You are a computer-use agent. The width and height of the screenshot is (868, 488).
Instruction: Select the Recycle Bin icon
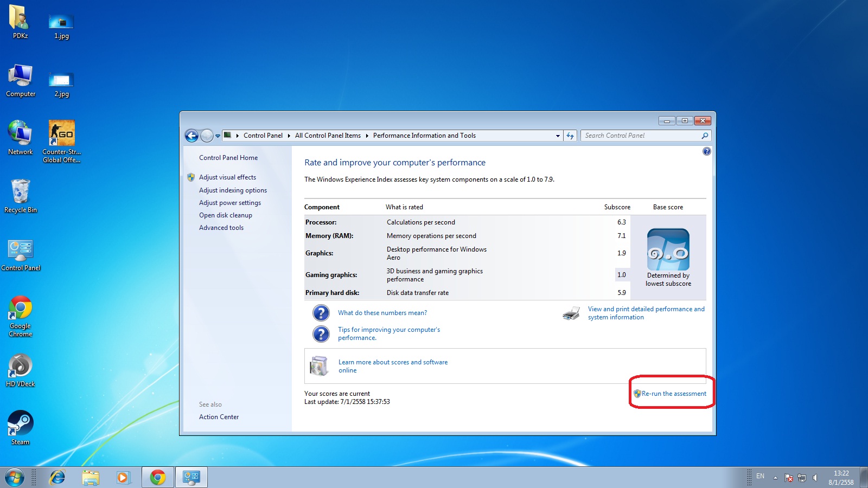(21, 196)
